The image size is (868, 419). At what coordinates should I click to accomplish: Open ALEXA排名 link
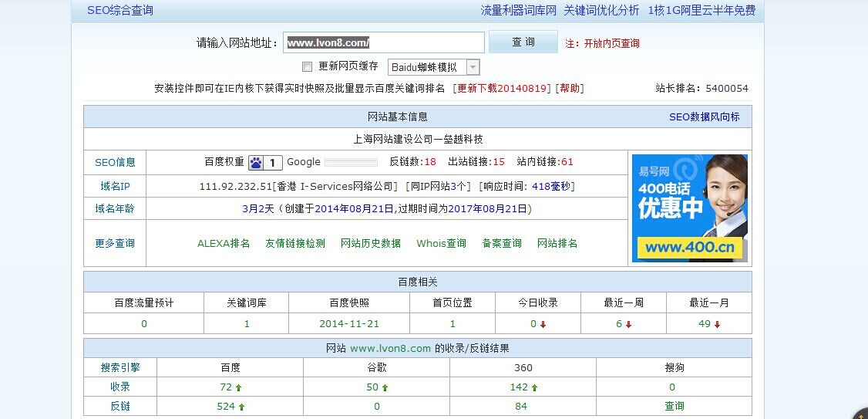tap(224, 243)
